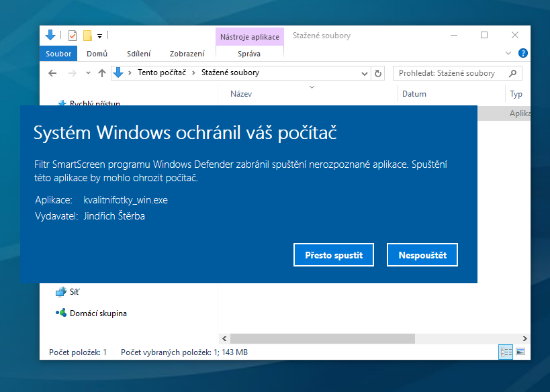Open the Soubor ribbon tab

(x=58, y=54)
